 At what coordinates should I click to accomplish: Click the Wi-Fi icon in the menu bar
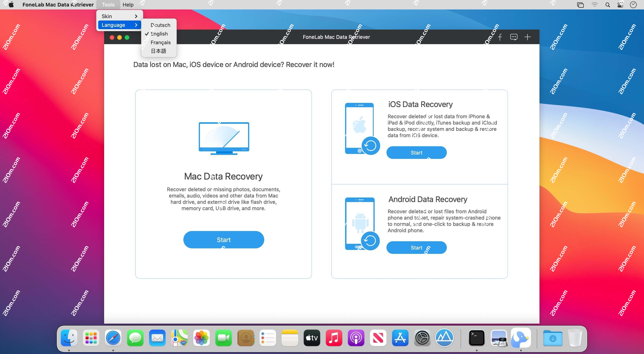click(595, 5)
